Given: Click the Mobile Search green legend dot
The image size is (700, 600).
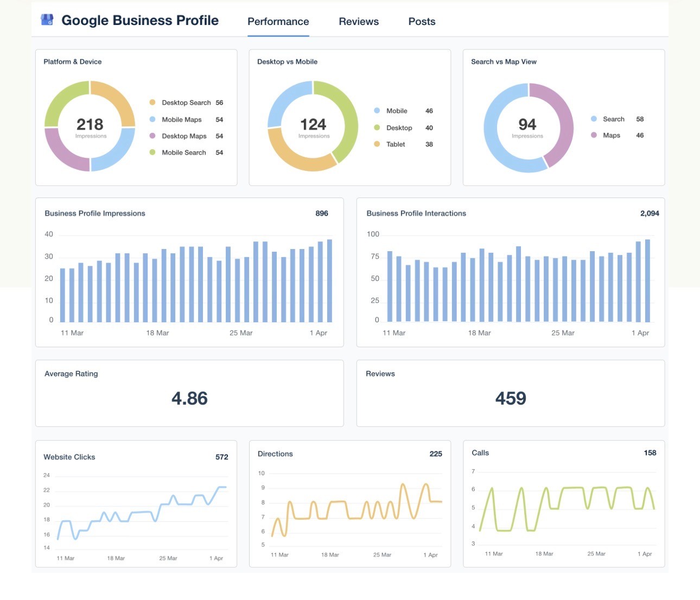Looking at the screenshot, I should click(x=152, y=152).
